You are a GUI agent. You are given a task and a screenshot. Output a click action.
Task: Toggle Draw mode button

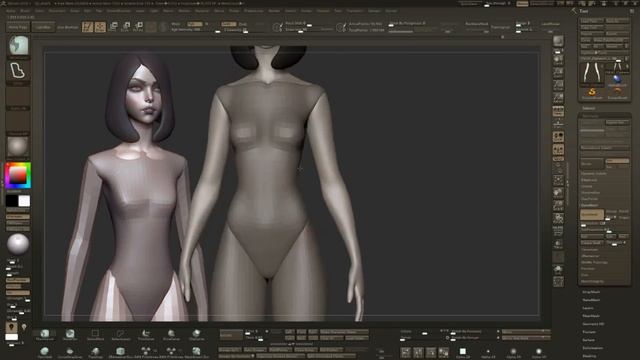[100, 27]
